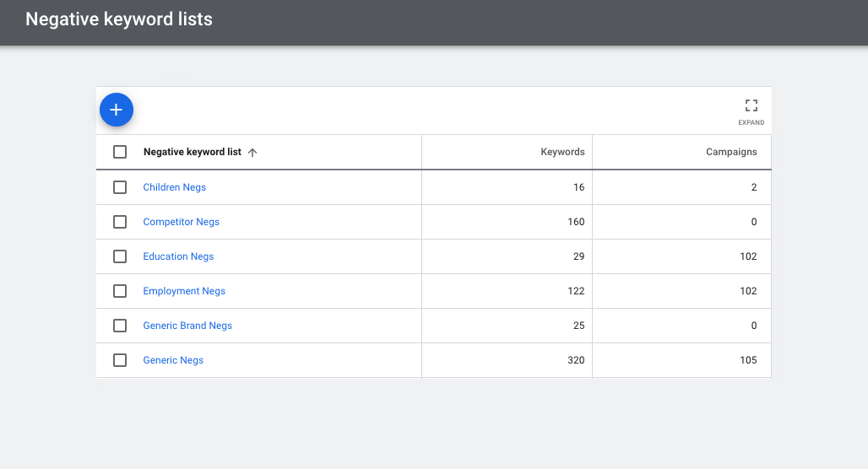Select the Education Negs checkbox
Viewport: 868px width, 469px height.
(x=120, y=256)
